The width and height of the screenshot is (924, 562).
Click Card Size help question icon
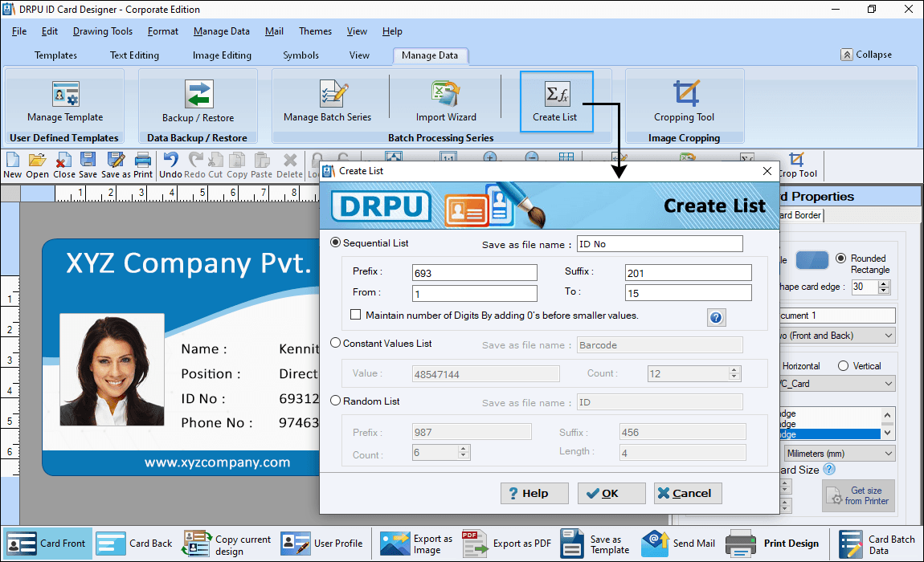[829, 469]
